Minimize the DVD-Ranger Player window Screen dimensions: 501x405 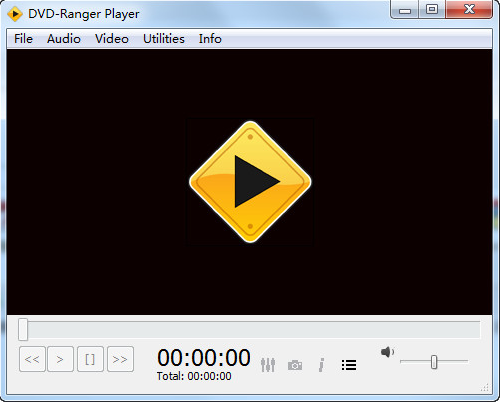tap(405, 10)
